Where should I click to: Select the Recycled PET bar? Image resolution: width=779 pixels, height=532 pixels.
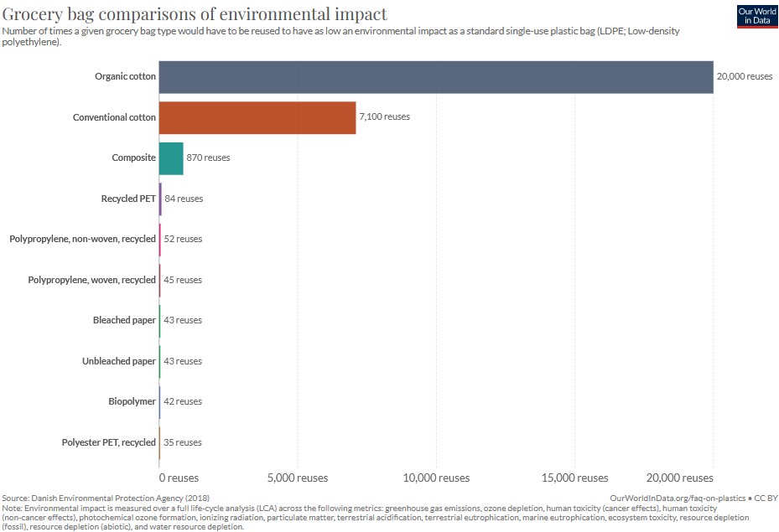click(159, 198)
